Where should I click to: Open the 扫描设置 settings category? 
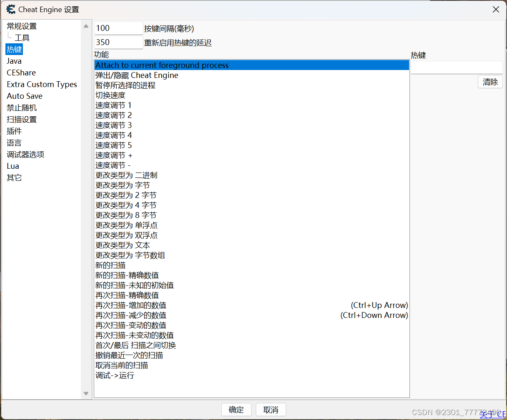[22, 120]
